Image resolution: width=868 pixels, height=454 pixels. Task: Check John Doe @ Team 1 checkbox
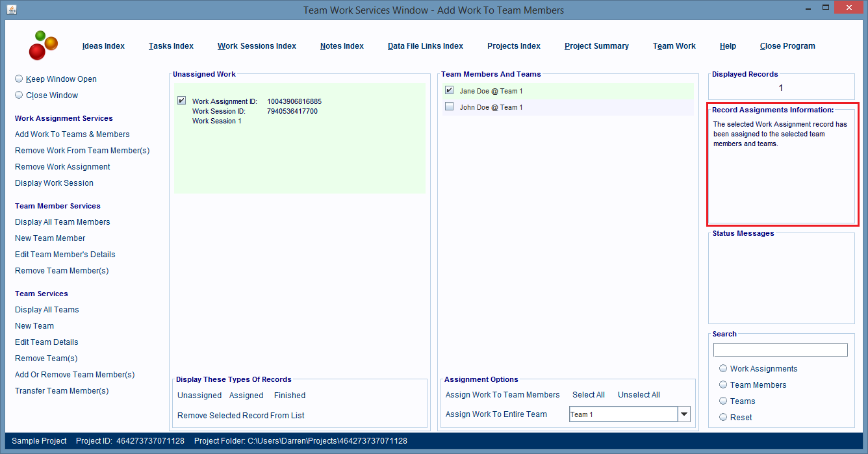tap(449, 107)
